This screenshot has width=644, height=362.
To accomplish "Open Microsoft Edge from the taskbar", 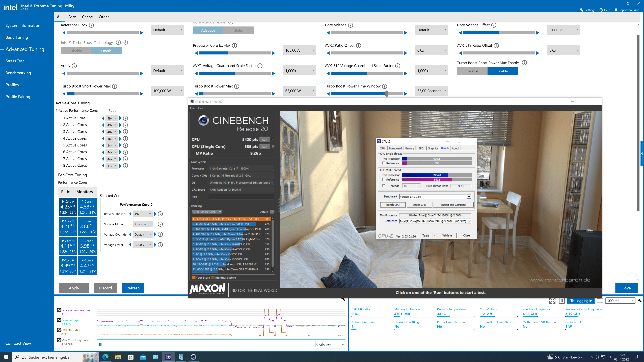I will tap(105, 357).
